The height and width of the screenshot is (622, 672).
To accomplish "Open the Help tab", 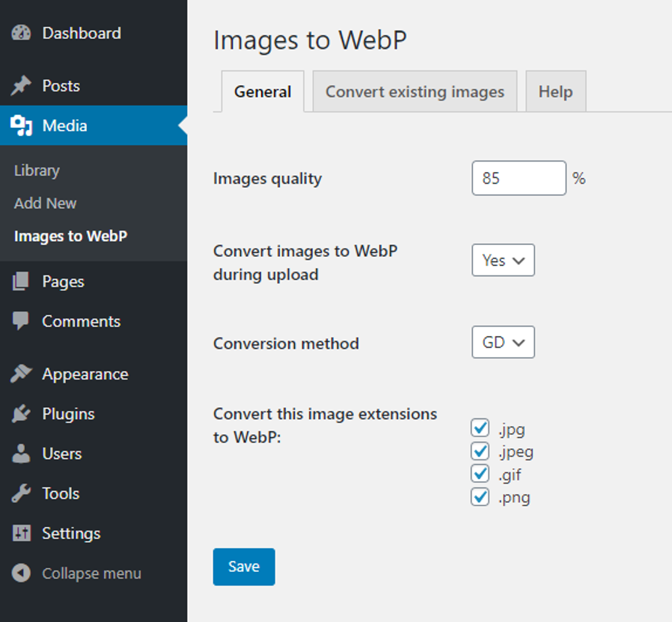I will tap(555, 91).
